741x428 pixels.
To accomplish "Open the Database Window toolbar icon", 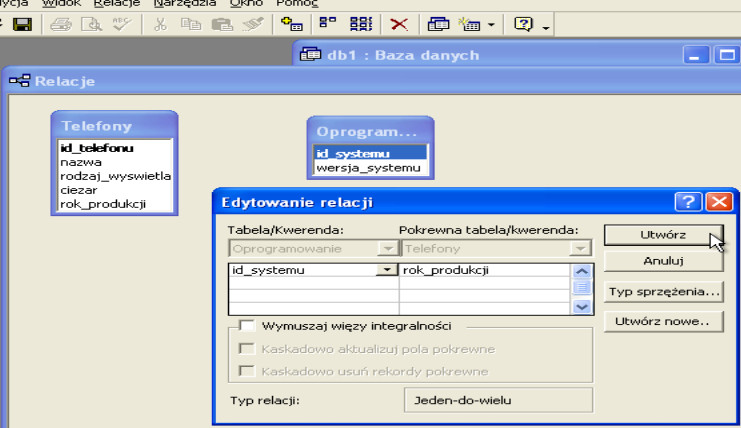I will coord(438,22).
